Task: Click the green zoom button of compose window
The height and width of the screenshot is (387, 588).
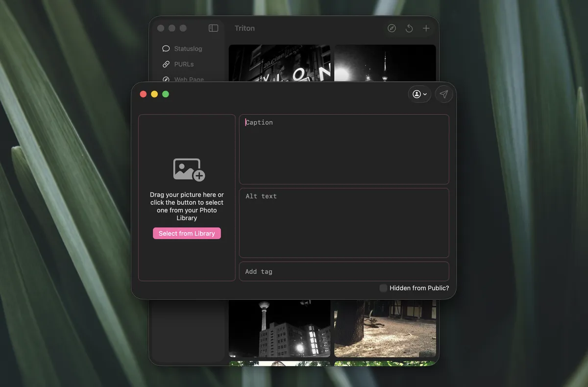Action: point(166,94)
